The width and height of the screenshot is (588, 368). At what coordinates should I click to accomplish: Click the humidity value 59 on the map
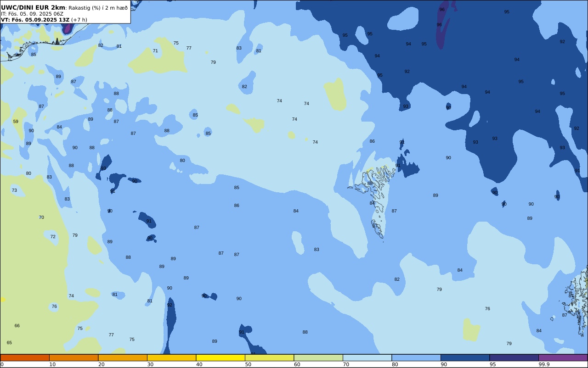tap(16, 122)
